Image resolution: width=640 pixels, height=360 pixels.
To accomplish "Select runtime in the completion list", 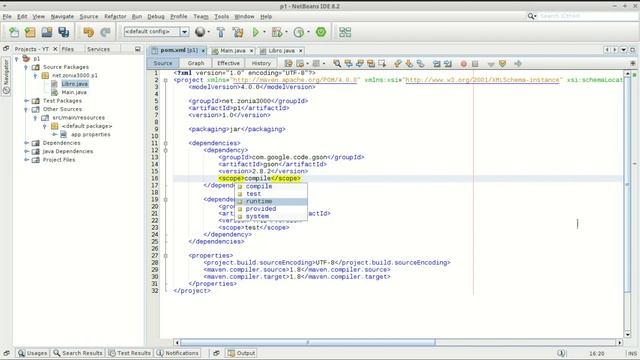I will [271, 201].
